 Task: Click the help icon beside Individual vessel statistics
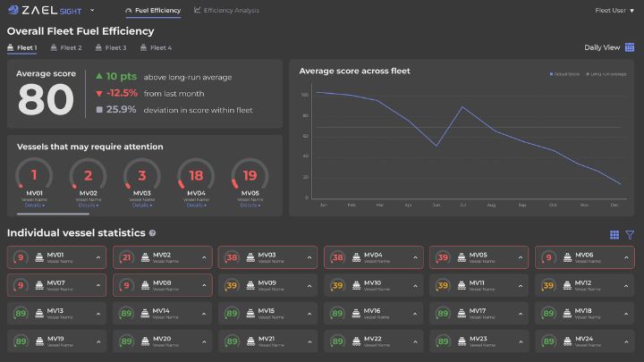pyautogui.click(x=153, y=233)
